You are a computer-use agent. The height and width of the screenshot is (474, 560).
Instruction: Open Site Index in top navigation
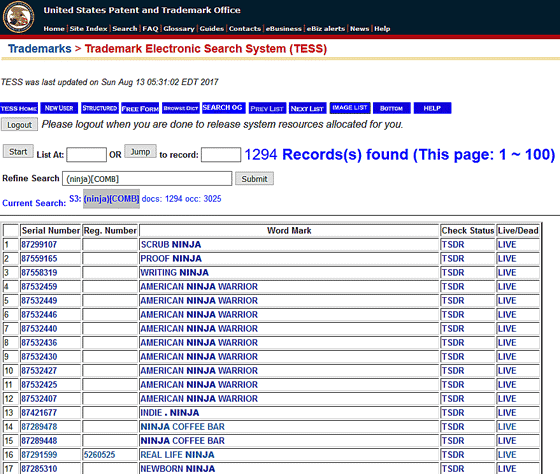(88, 29)
